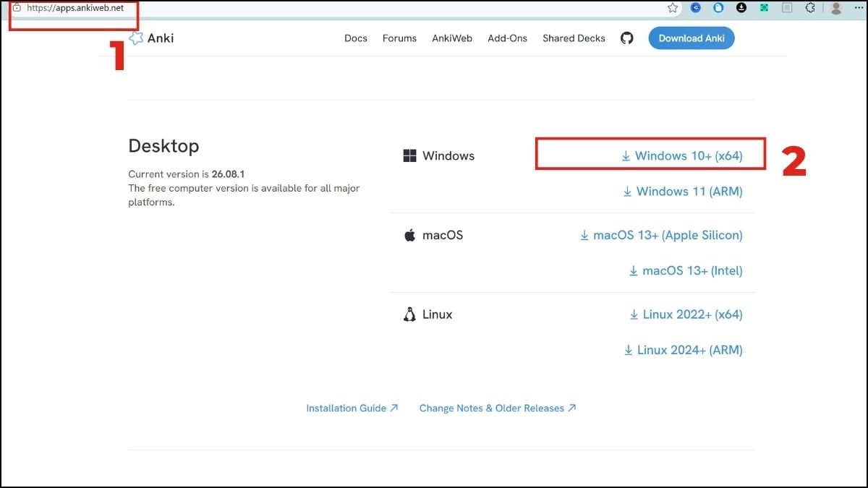868x488 pixels.
Task: Open the browser profile avatar
Action: (836, 8)
